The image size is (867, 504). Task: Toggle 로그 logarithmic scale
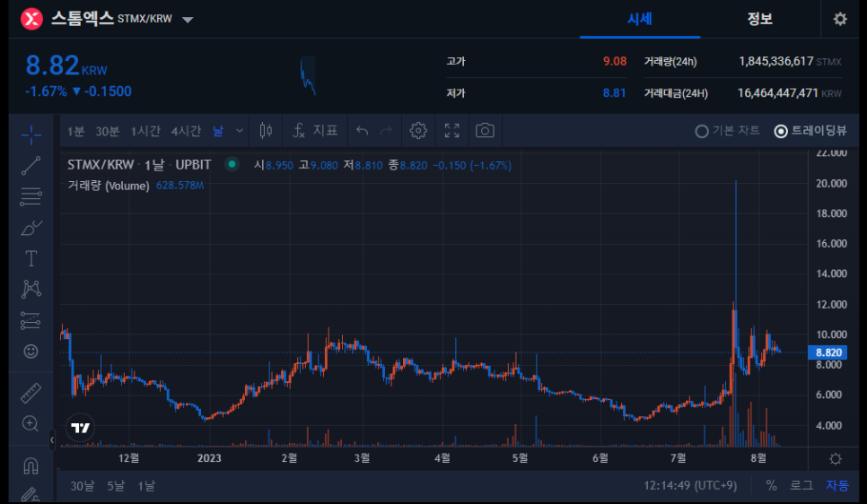tap(801, 486)
